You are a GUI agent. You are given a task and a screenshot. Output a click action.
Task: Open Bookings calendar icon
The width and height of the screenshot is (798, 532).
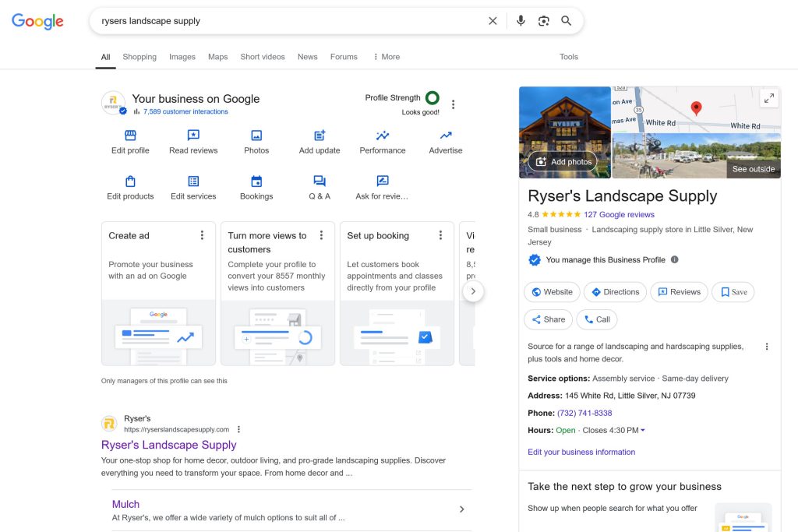(x=256, y=181)
